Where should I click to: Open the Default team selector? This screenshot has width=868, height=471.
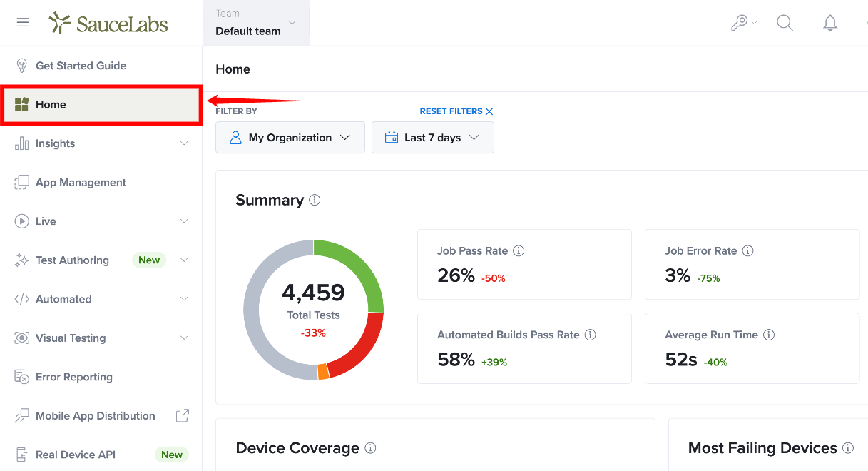(x=257, y=23)
